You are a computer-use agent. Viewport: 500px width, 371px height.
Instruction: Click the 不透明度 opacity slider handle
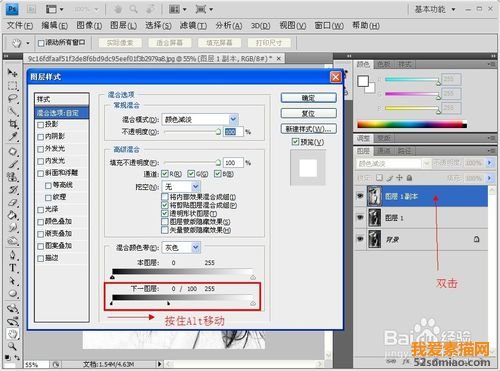click(x=218, y=132)
